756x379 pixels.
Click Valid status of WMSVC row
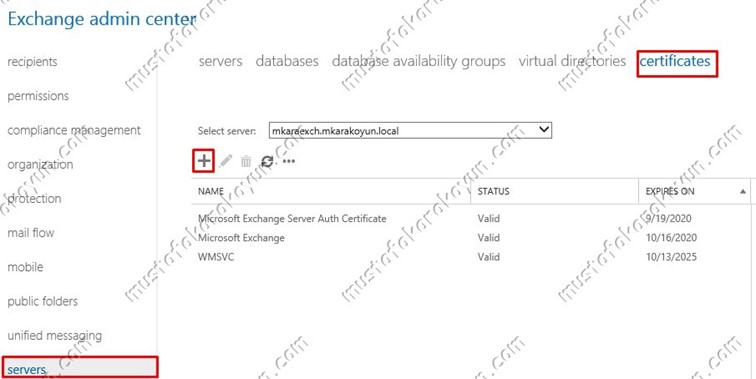(x=488, y=257)
